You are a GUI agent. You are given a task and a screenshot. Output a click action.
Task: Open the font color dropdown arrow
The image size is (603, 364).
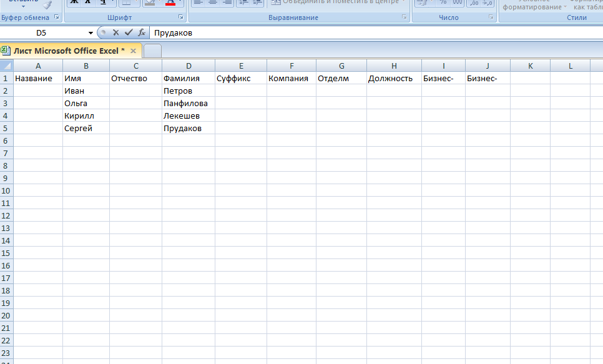(180, 2)
